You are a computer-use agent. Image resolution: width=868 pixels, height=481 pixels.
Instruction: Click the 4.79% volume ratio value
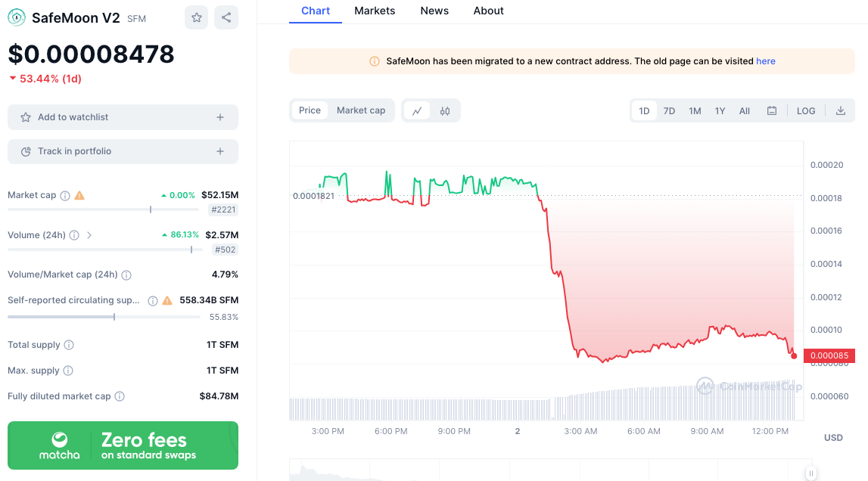coord(226,275)
